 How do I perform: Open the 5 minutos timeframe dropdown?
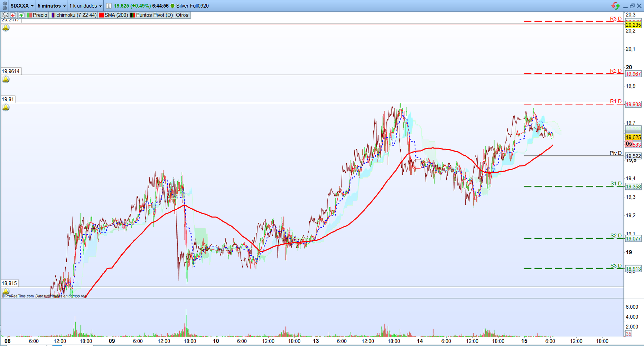coord(52,6)
